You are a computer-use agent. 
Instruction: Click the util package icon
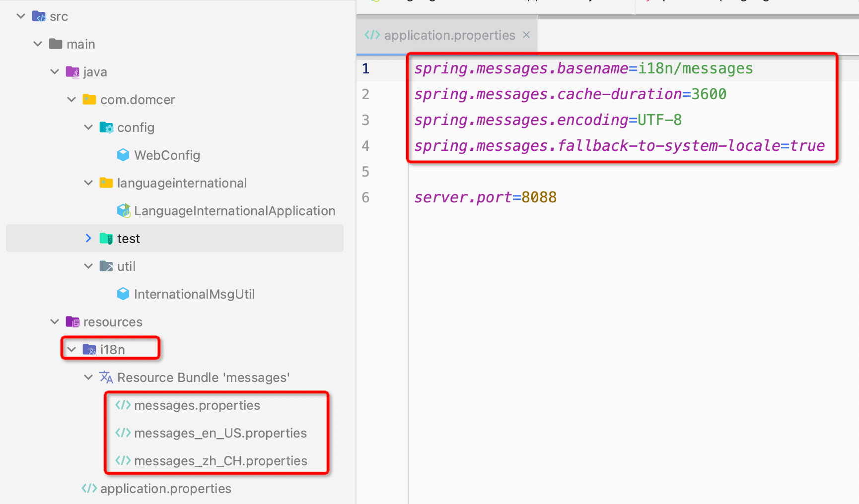(x=106, y=266)
